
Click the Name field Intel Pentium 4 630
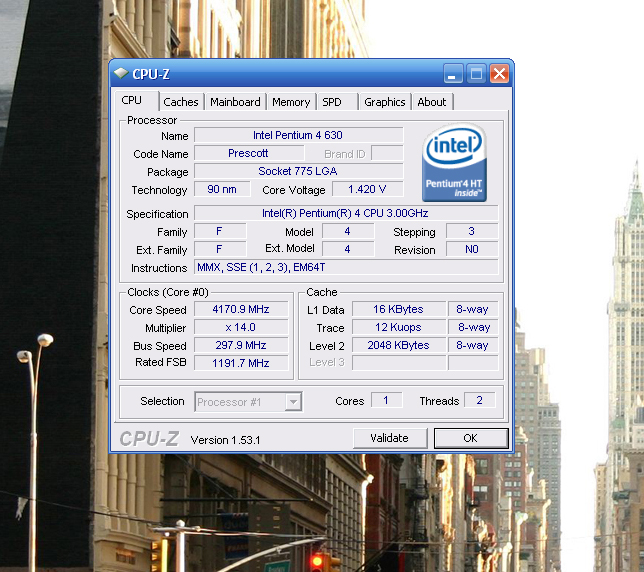[x=299, y=135]
